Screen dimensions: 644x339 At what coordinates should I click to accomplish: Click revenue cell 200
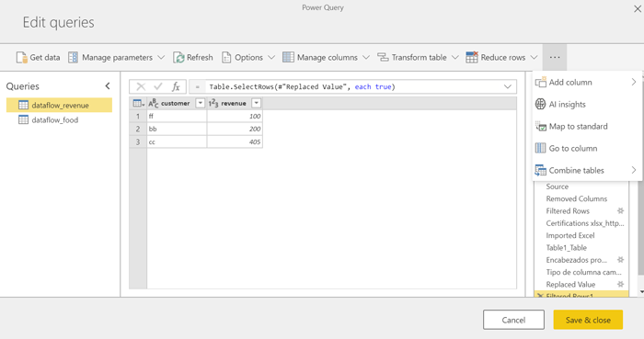click(235, 129)
